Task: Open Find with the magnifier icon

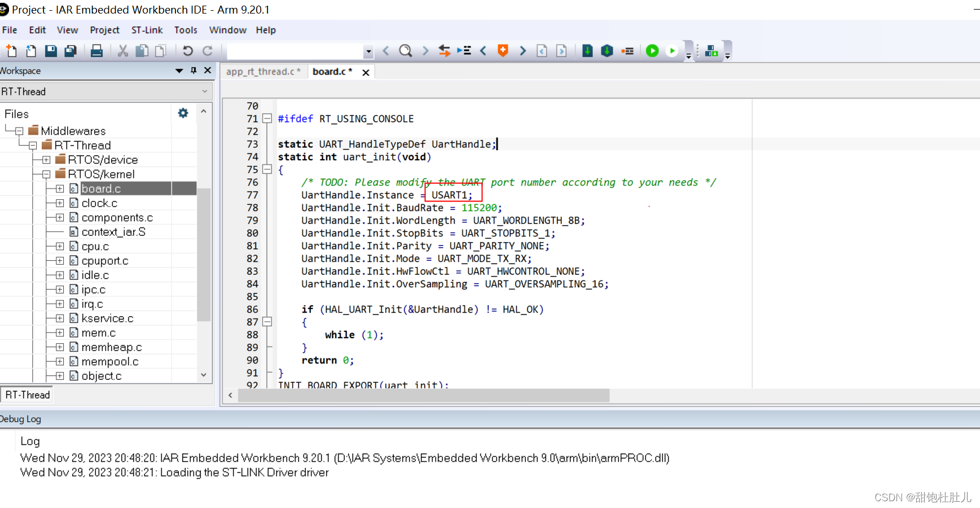Action: coord(405,51)
